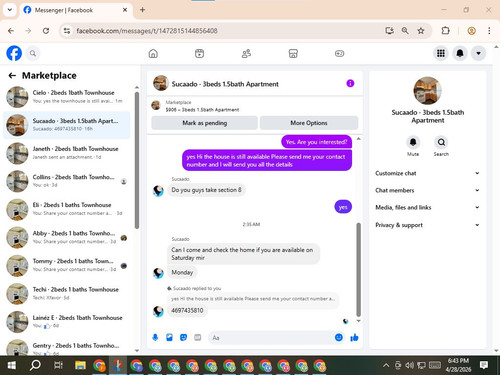Open the Windows notification center icon
Viewport: 500px width, 375px height.
click(484, 365)
